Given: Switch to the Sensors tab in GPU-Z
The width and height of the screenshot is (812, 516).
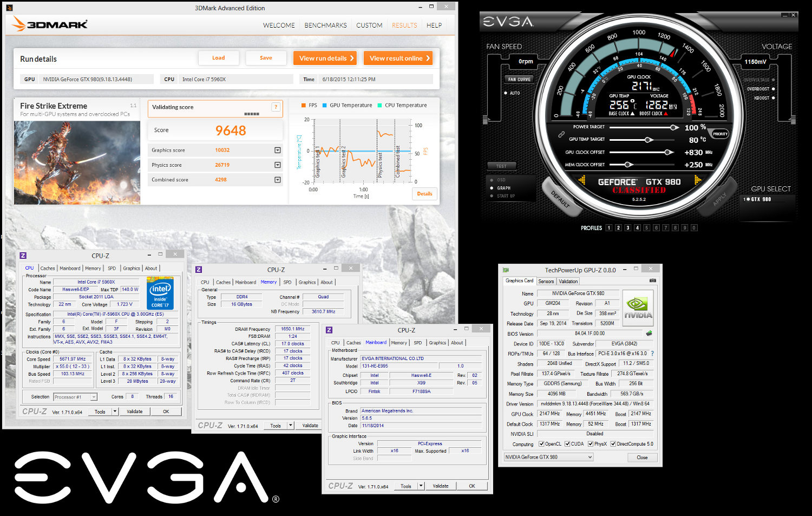Looking at the screenshot, I should [x=546, y=282].
